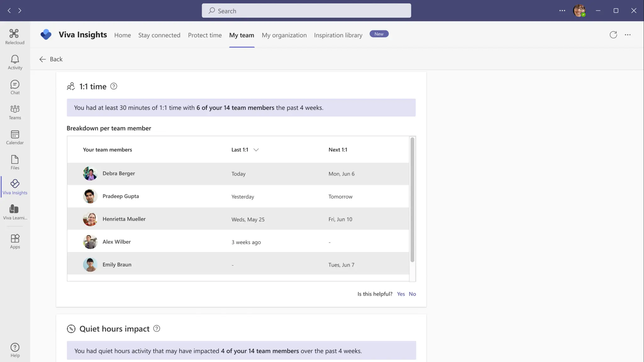The image size is (644, 362).
Task: Click Yes for Is this helpful
Action: click(401, 294)
